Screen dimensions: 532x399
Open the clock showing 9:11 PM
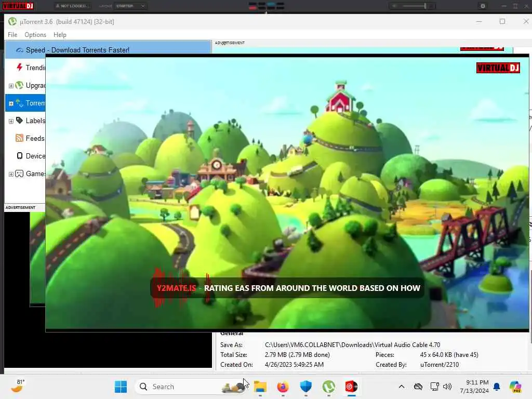tap(474, 387)
